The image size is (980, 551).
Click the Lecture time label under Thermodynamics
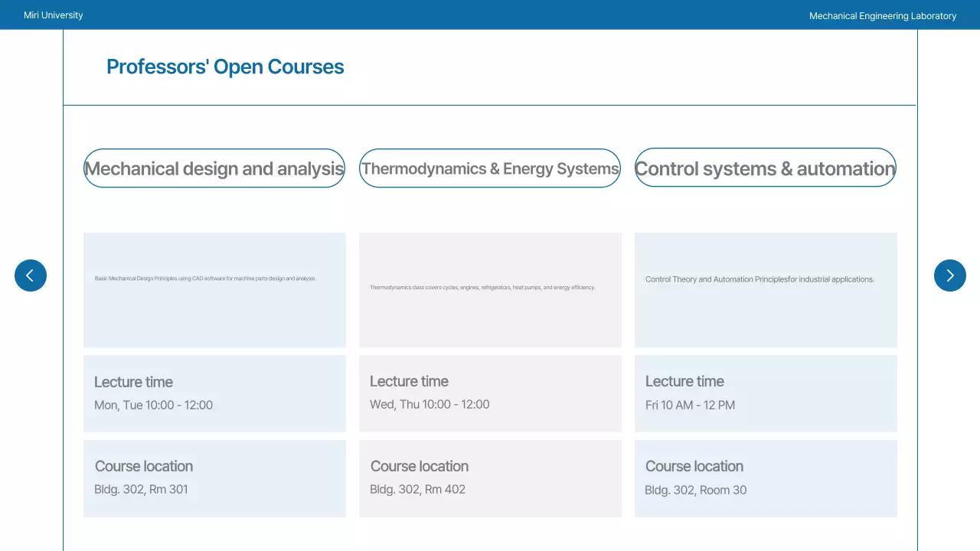pyautogui.click(x=409, y=382)
